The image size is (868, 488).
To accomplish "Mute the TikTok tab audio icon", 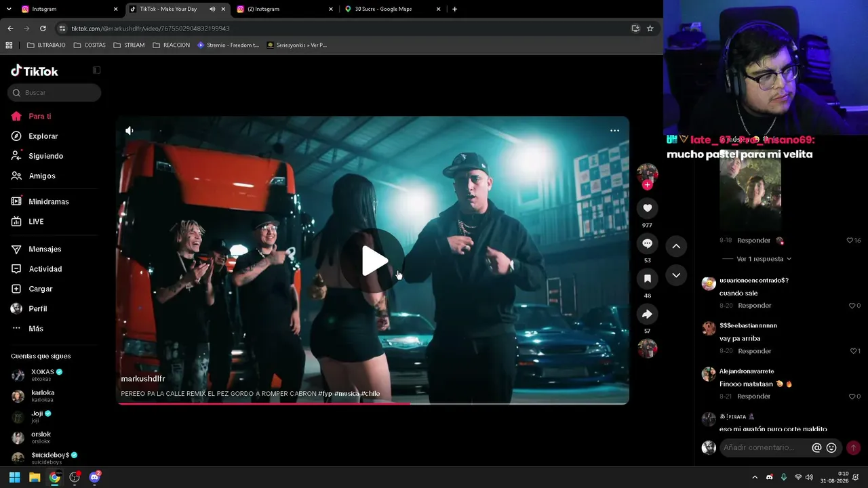I will point(212,9).
